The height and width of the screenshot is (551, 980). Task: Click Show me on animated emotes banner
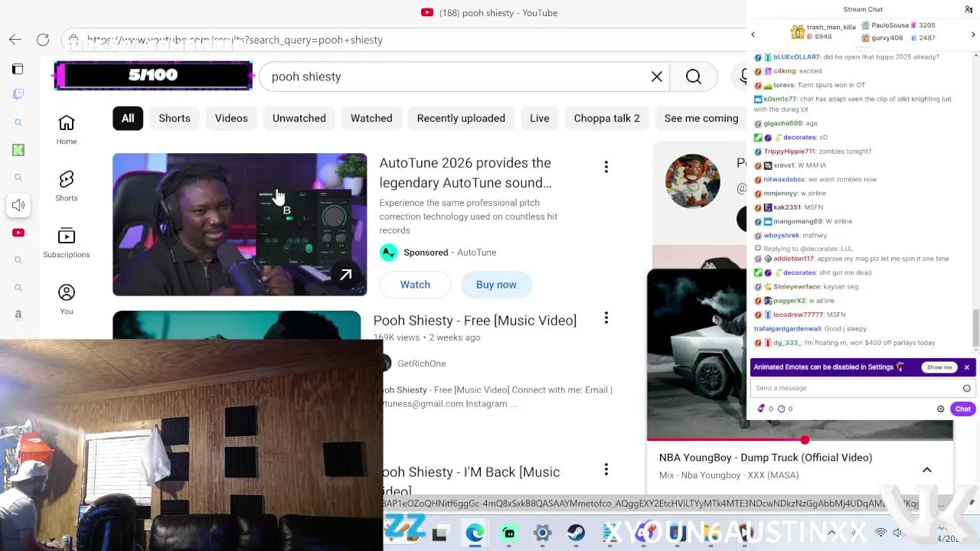939,367
